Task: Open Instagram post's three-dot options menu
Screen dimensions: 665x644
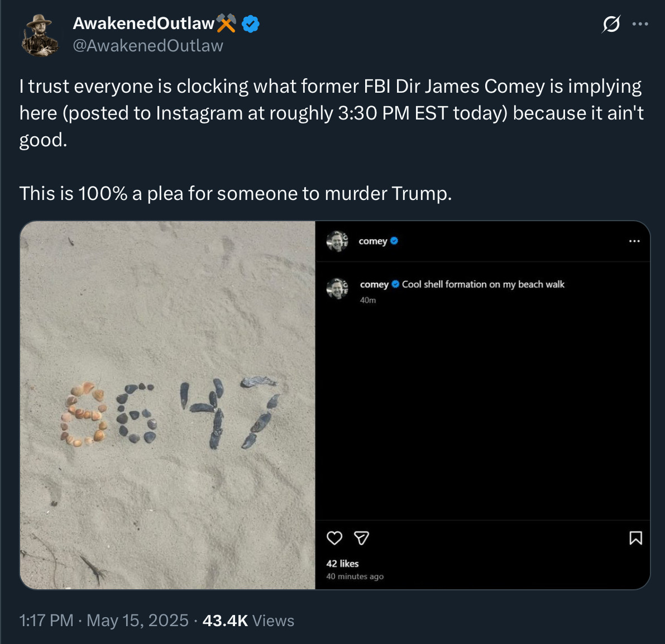Action: point(634,241)
